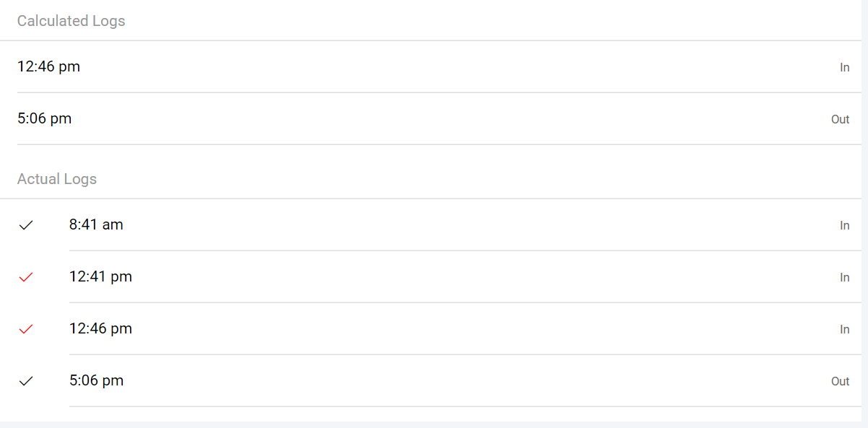
Task: Select the 8:41 am actual log time
Action: (x=96, y=224)
